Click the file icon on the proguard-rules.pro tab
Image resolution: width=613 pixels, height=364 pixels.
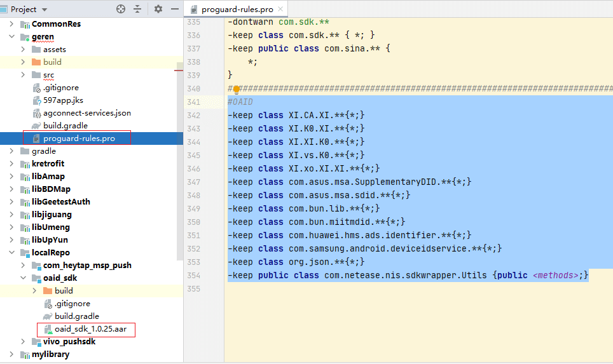click(x=193, y=10)
